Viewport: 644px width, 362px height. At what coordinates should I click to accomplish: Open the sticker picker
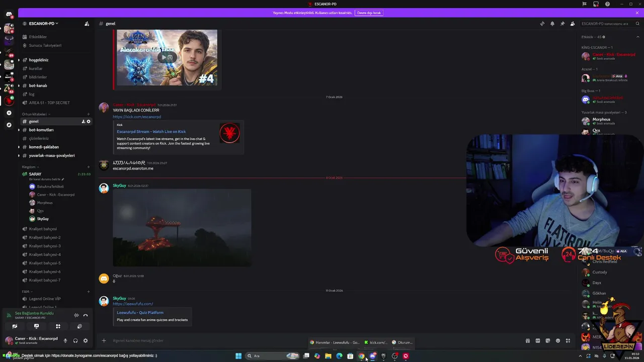(x=547, y=340)
